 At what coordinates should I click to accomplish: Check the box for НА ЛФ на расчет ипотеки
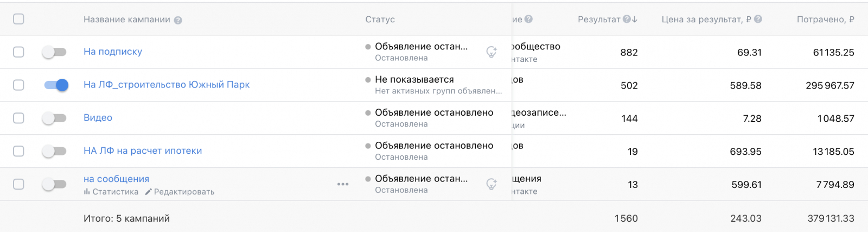click(x=18, y=151)
